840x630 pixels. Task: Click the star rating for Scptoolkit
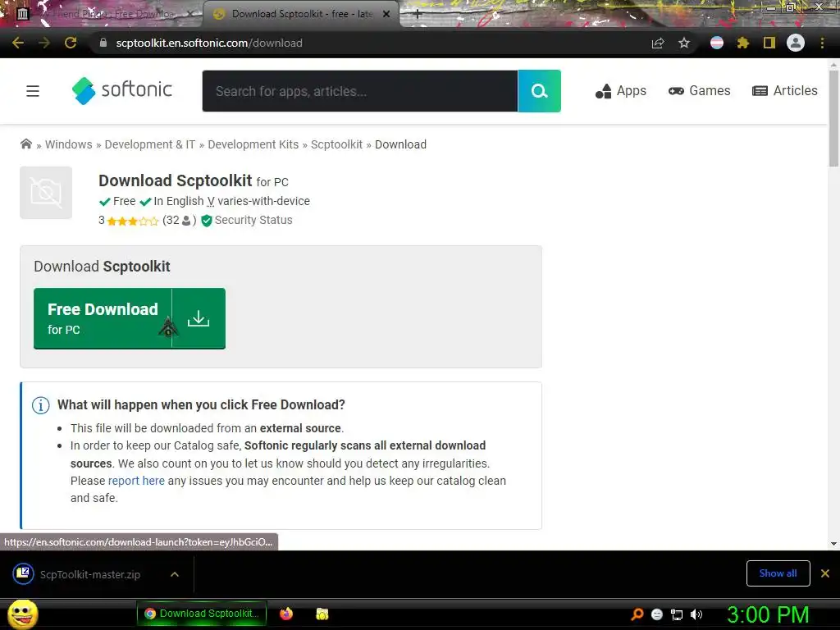[132, 221]
